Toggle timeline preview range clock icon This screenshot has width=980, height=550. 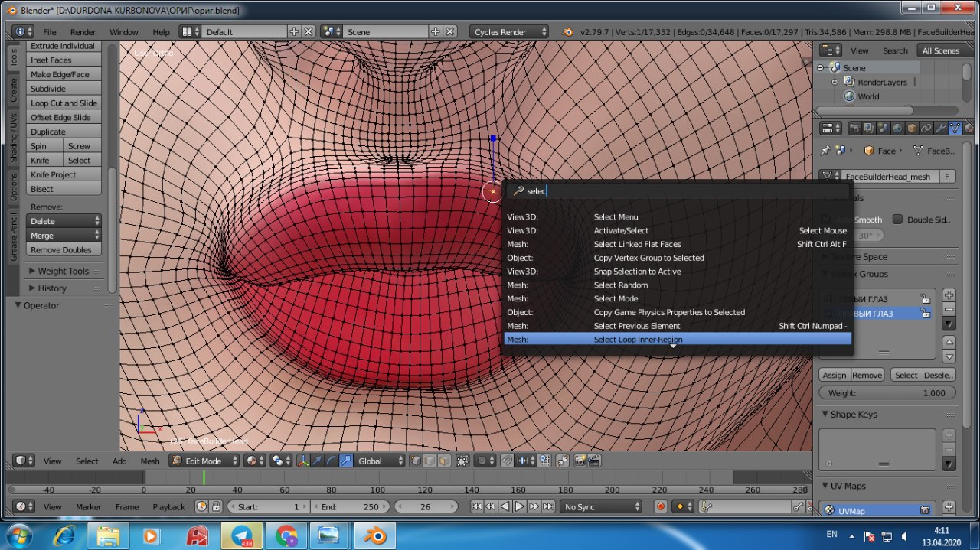pos(202,506)
